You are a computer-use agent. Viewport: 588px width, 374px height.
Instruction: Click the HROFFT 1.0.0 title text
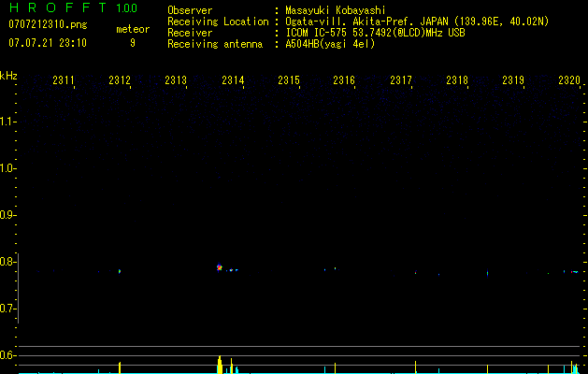[x=74, y=7]
